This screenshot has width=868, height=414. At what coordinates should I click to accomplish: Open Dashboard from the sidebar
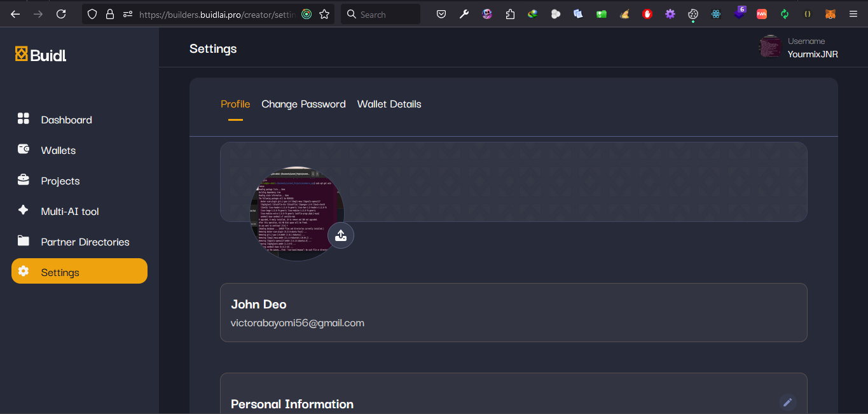coord(66,120)
